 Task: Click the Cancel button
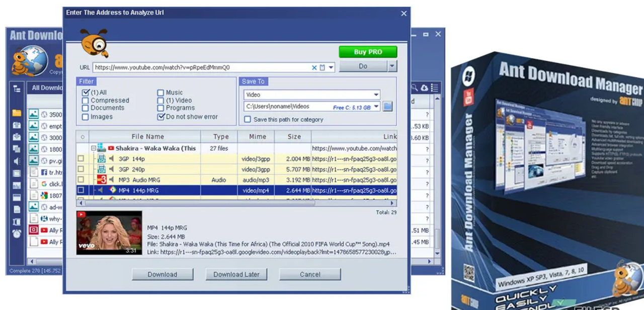coord(310,274)
